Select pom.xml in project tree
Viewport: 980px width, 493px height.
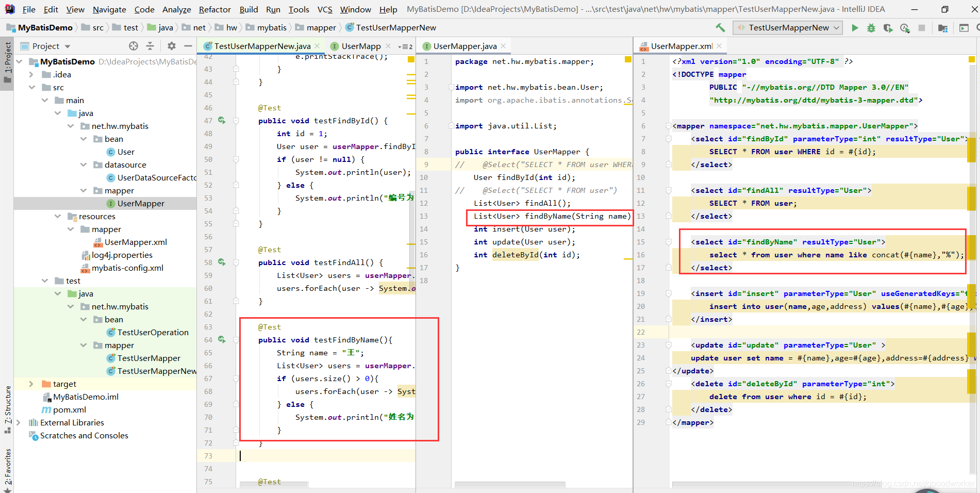coord(64,409)
